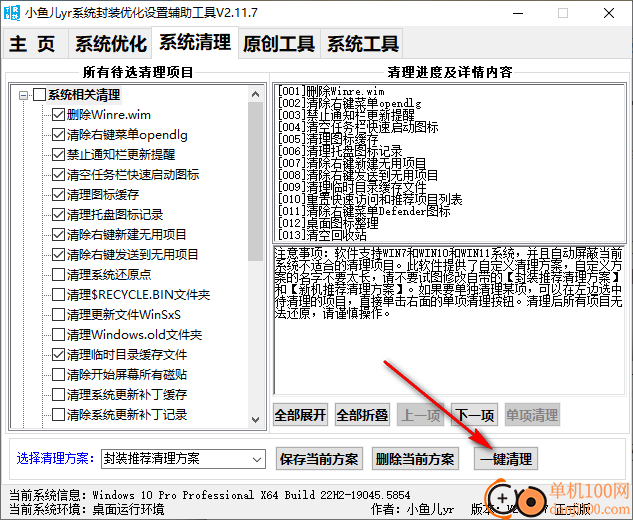Switch to the 系统工具 tab

[x=362, y=44]
